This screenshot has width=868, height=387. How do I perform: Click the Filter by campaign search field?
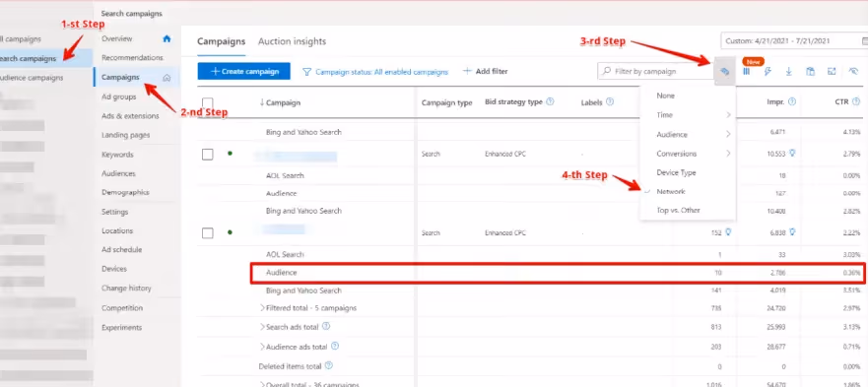656,72
